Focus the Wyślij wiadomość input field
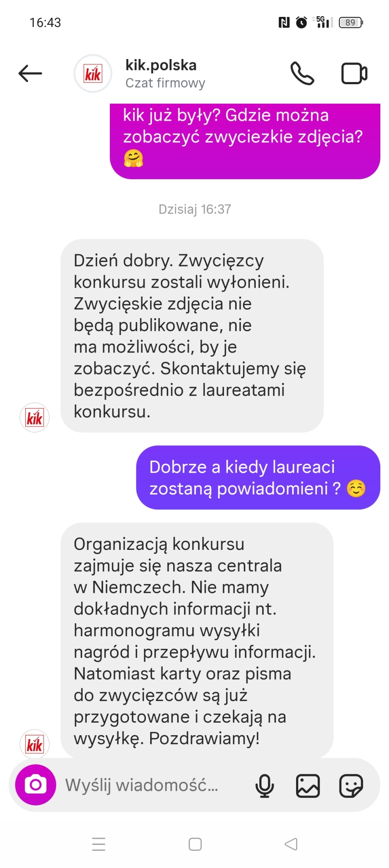The image size is (389, 868). coord(152,785)
